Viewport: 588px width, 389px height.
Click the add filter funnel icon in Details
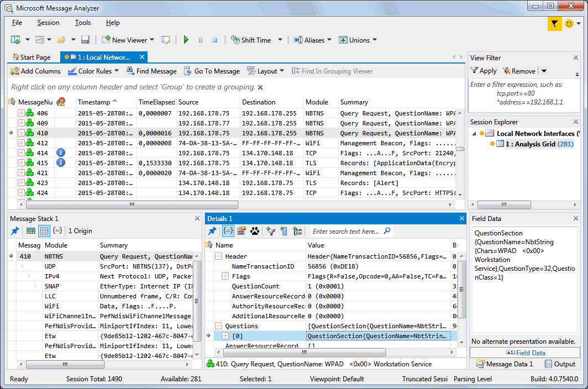[271, 231]
